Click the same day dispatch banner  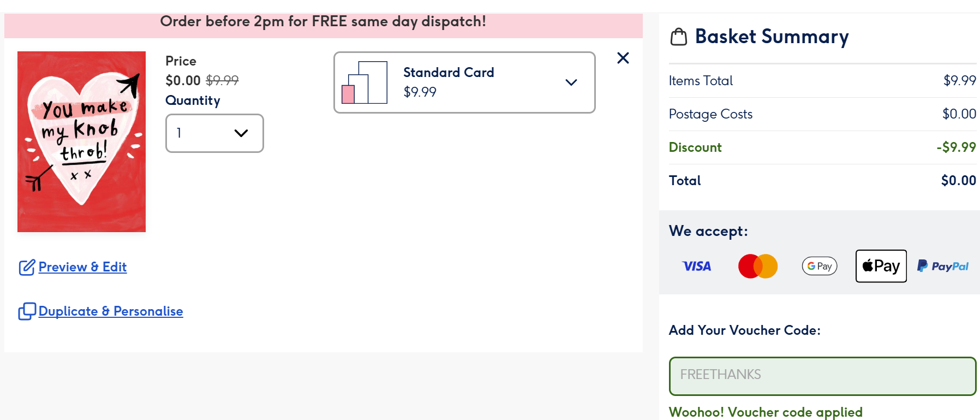pyautogui.click(x=323, y=23)
